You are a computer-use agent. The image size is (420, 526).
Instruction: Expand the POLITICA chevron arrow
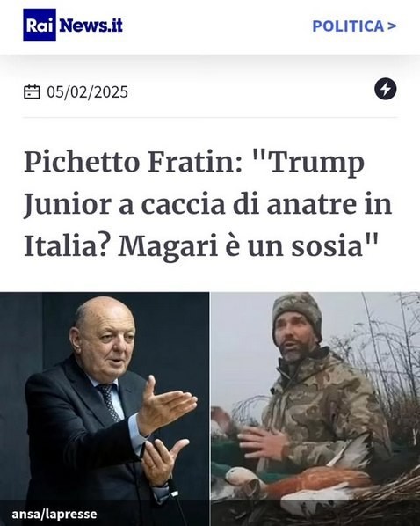pyautogui.click(x=392, y=26)
